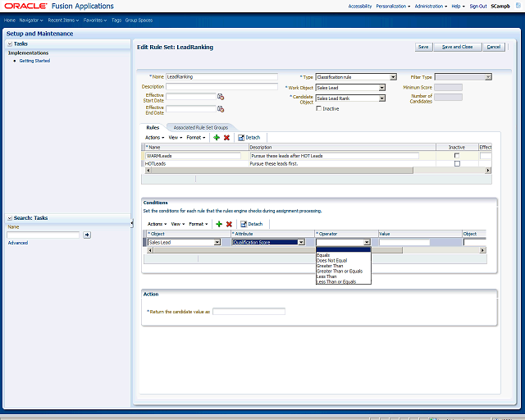The width and height of the screenshot is (525, 420).
Task: Delete the selected rule with the red X in the Rules toolbar
Action: pyautogui.click(x=226, y=138)
